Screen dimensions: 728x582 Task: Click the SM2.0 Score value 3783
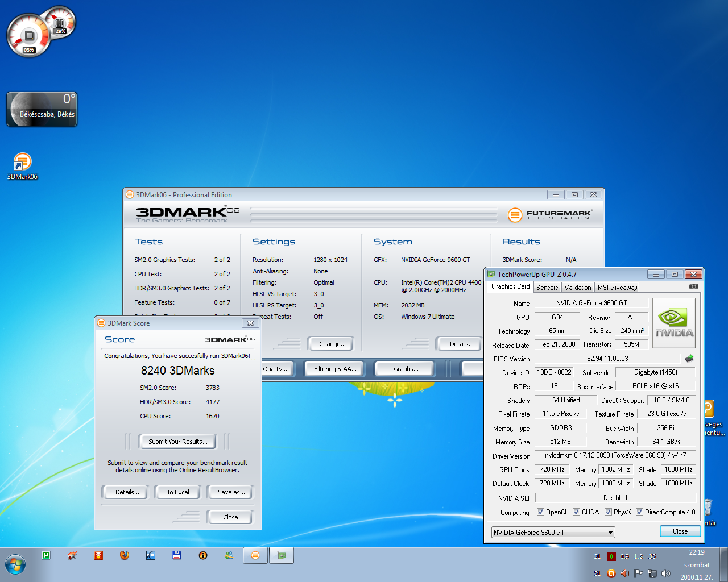click(213, 388)
